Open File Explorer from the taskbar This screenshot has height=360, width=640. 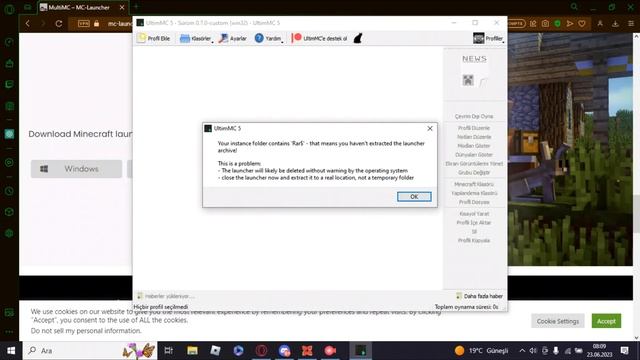192,351
